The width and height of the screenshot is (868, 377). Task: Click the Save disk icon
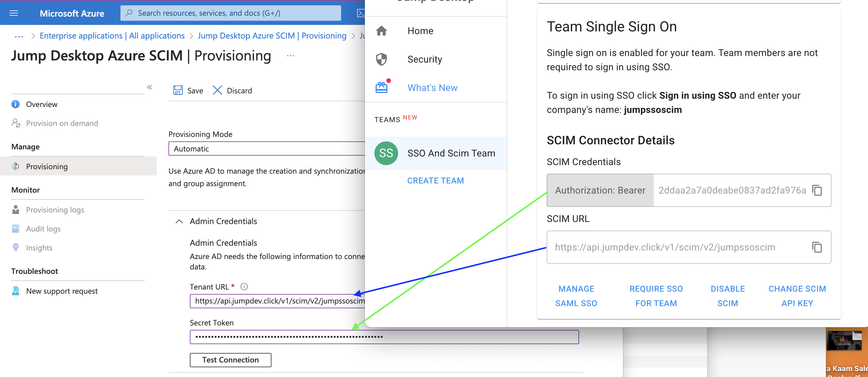(178, 90)
